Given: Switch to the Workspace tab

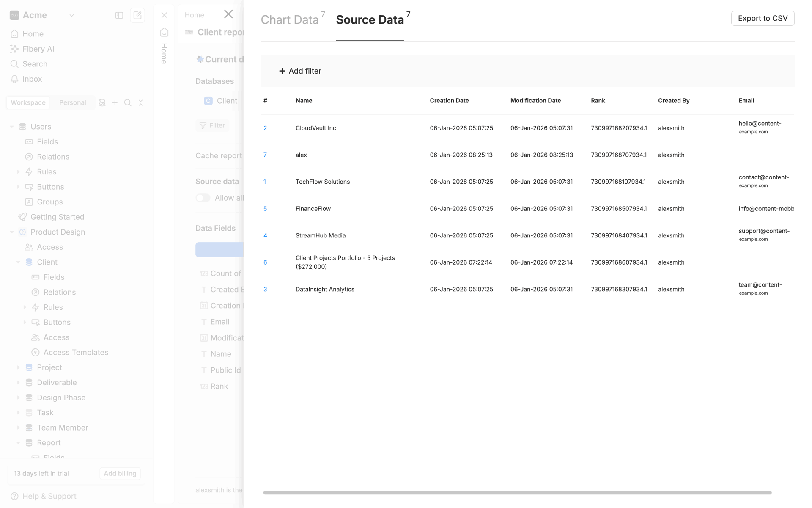Looking at the screenshot, I should pyautogui.click(x=28, y=102).
